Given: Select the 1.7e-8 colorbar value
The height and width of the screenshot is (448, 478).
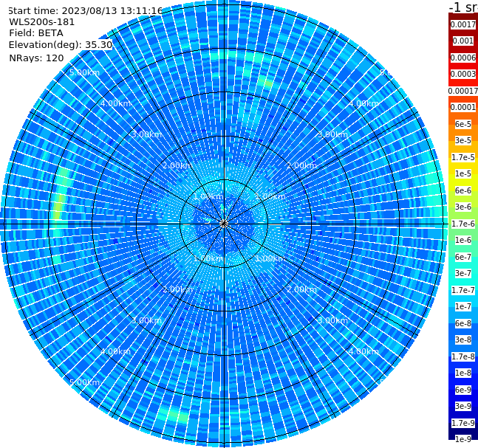Looking at the screenshot, I should (x=463, y=356).
